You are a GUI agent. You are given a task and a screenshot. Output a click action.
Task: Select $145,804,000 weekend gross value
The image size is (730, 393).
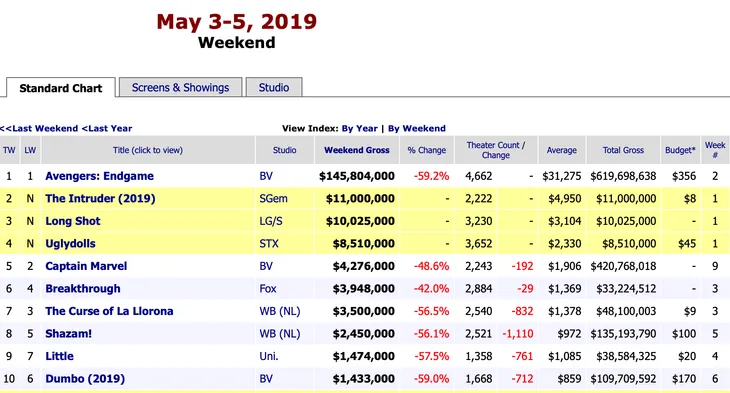point(357,176)
